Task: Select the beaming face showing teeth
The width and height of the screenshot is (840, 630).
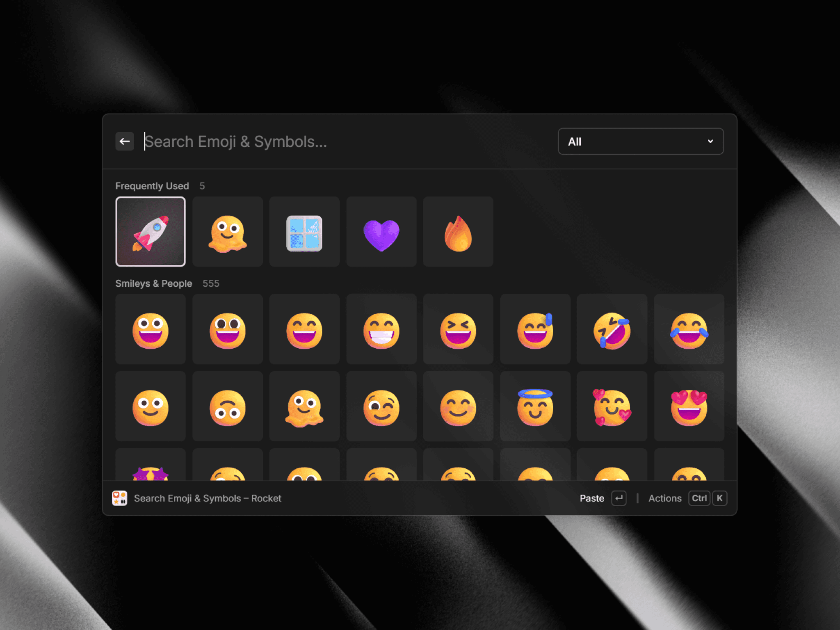Action: (381, 329)
